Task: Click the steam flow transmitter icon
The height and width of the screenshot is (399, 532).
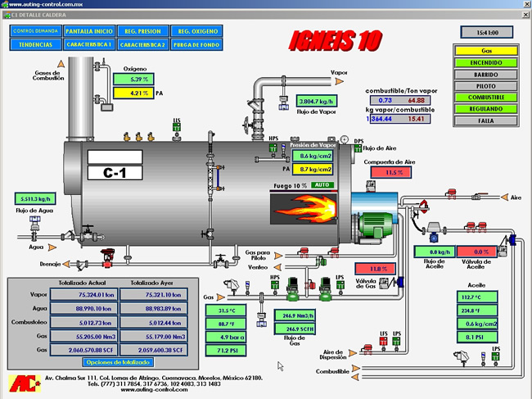Action: pos(284,102)
